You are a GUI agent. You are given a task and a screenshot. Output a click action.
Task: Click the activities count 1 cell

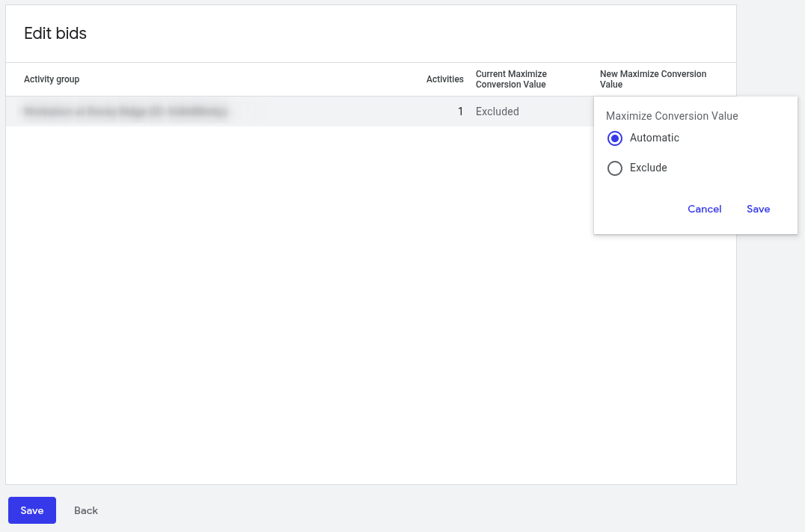pyautogui.click(x=461, y=111)
